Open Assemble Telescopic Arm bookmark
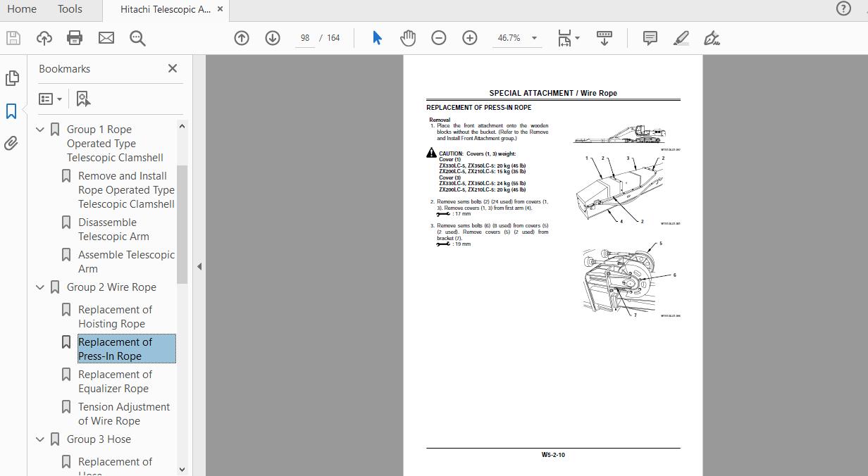This screenshot has height=476, width=868. pos(126,262)
